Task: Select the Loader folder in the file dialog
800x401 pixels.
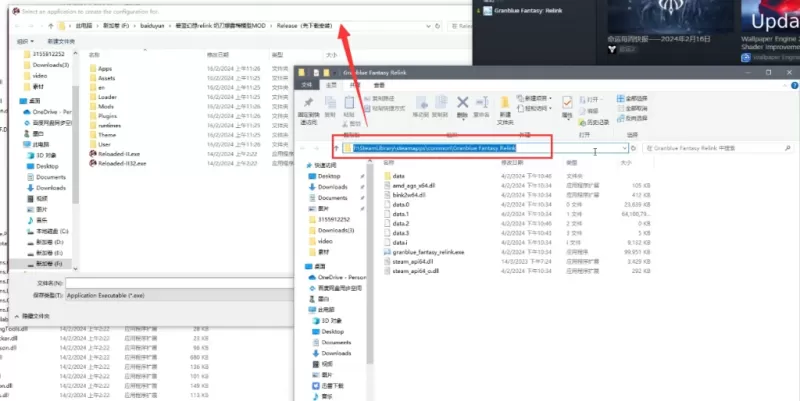Action: tap(107, 97)
